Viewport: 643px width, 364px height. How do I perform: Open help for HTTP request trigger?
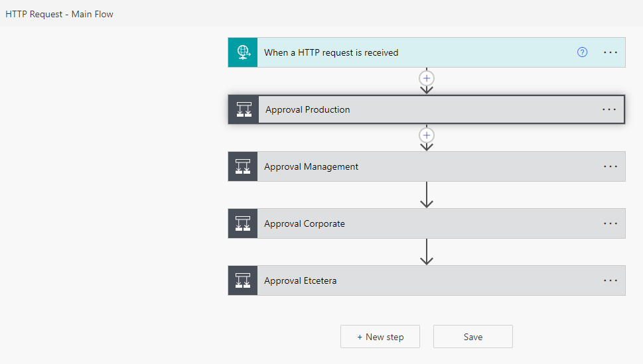pyautogui.click(x=582, y=52)
